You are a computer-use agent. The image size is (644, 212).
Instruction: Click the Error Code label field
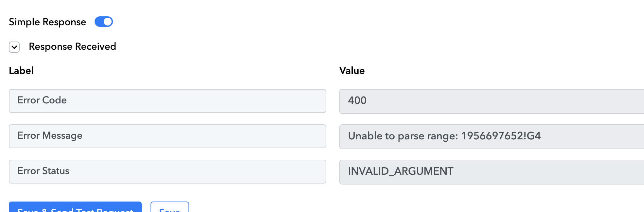point(168,101)
